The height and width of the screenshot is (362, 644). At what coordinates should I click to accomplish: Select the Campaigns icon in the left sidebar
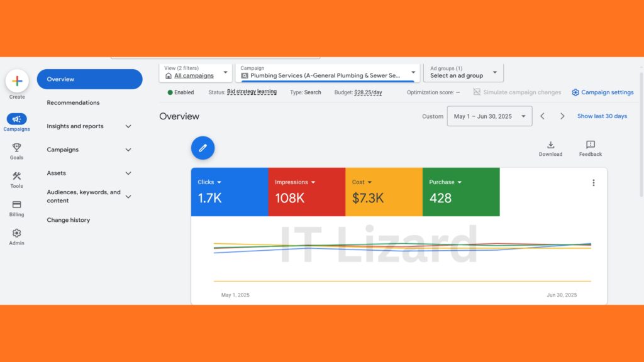click(16, 121)
